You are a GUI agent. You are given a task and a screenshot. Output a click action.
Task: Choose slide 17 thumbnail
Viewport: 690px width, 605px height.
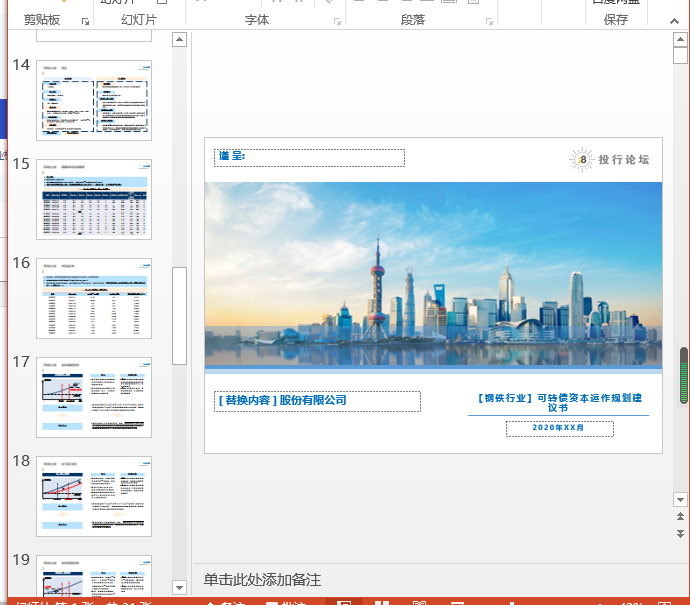[x=94, y=397]
